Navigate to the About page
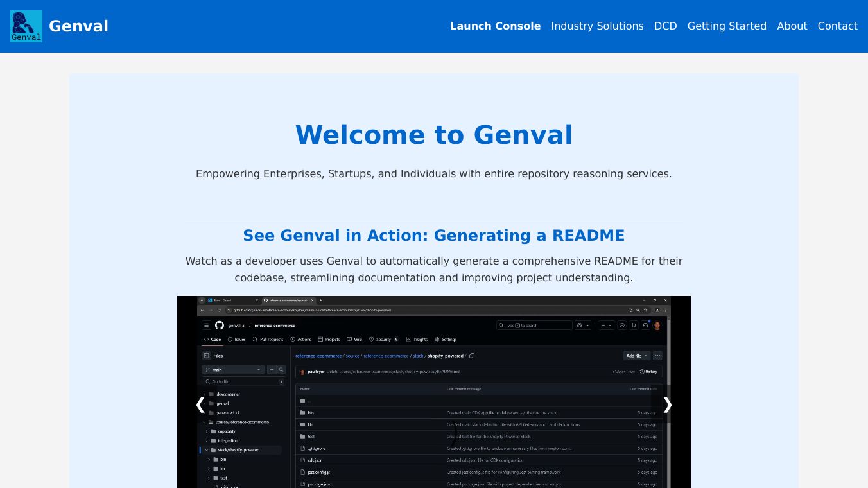The image size is (868, 488). coord(792,26)
